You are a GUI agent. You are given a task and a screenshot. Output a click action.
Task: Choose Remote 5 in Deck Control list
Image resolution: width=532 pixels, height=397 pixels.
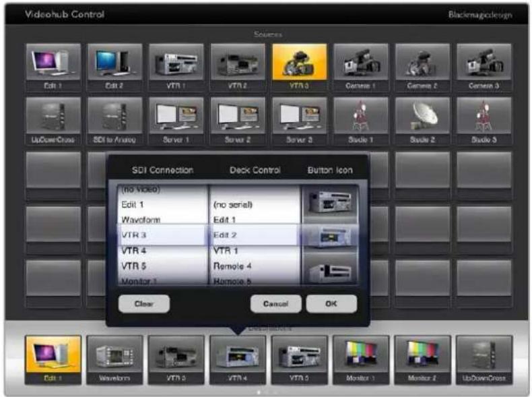click(x=255, y=280)
